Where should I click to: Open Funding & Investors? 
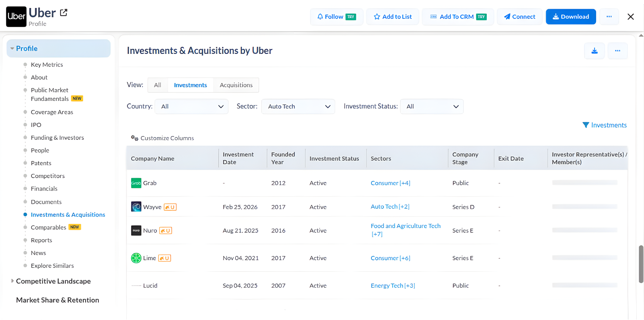tap(57, 138)
